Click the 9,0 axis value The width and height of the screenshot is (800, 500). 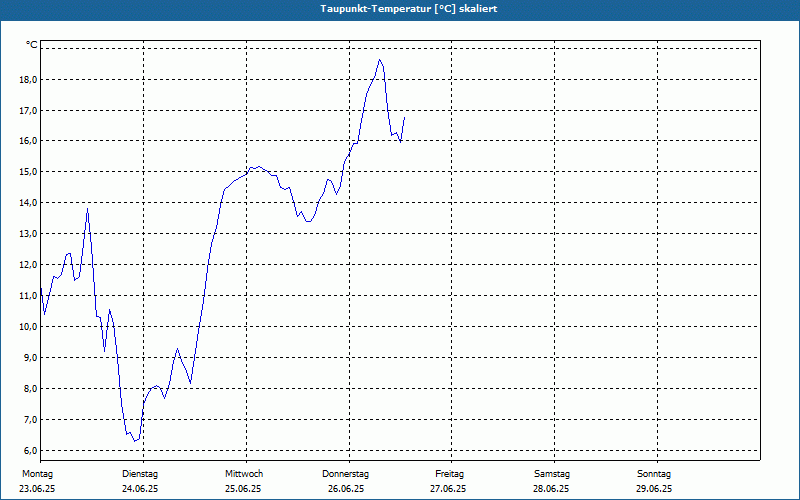[x=31, y=358]
